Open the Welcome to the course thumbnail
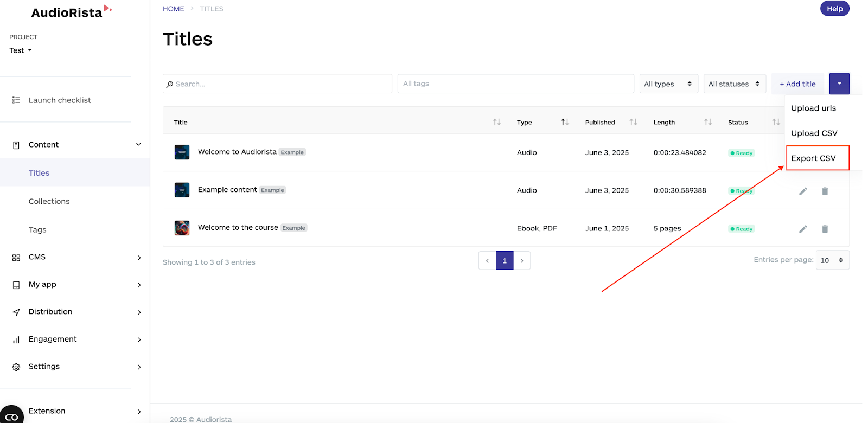Image resolution: width=868 pixels, height=423 pixels. click(182, 228)
